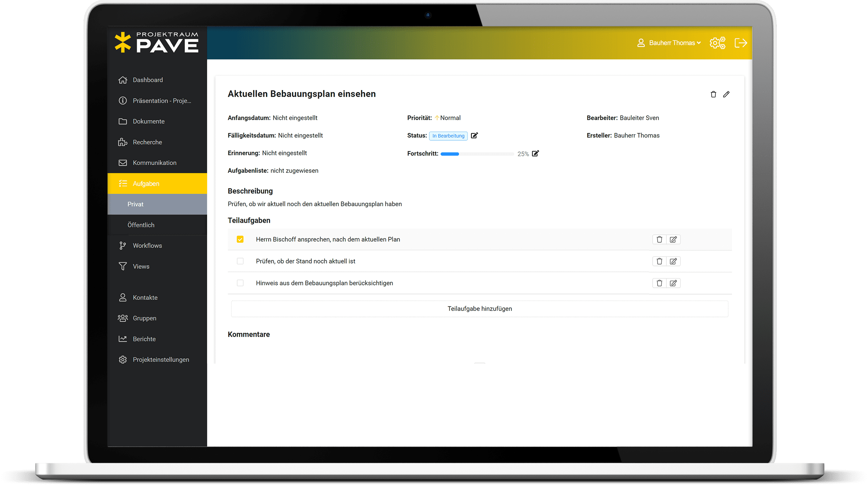868x485 pixels.
Task: Click Ersteller value 'Bauherr Thomas'
Action: [637, 136]
